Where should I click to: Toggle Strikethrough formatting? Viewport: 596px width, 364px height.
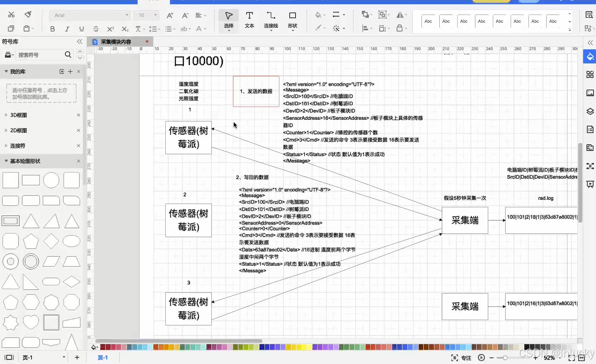pos(96,29)
